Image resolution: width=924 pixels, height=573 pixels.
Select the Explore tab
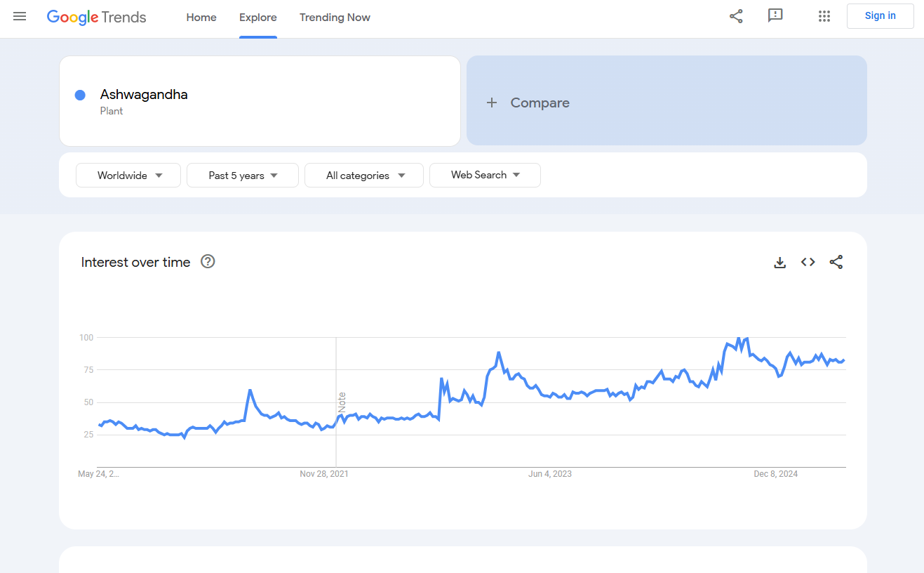(x=258, y=18)
